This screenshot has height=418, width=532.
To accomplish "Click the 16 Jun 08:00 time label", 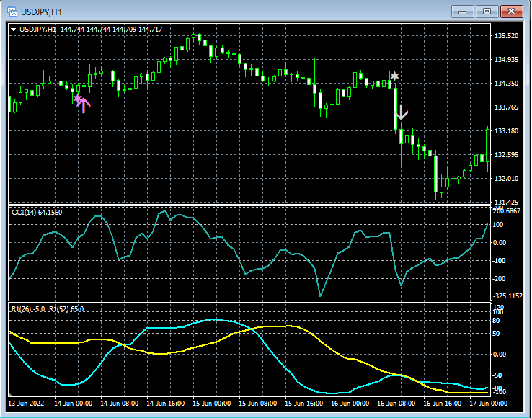I will pyautogui.click(x=395, y=403).
